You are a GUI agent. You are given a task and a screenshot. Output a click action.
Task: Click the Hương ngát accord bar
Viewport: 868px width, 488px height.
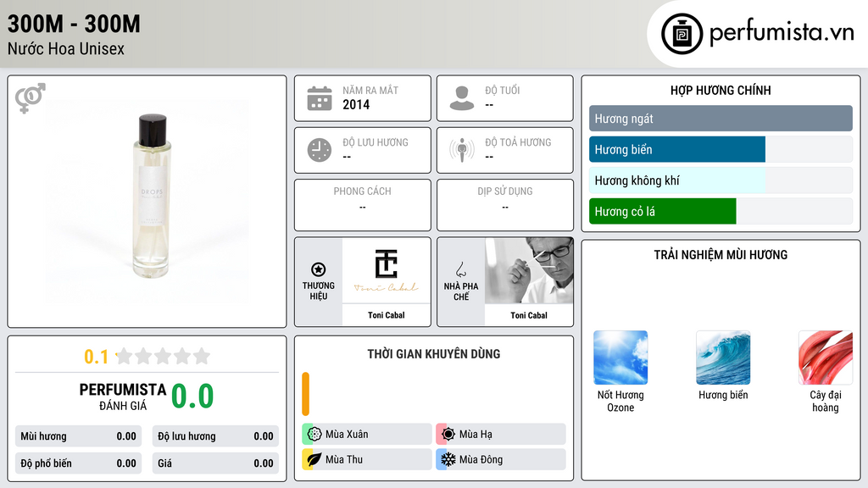pos(721,119)
